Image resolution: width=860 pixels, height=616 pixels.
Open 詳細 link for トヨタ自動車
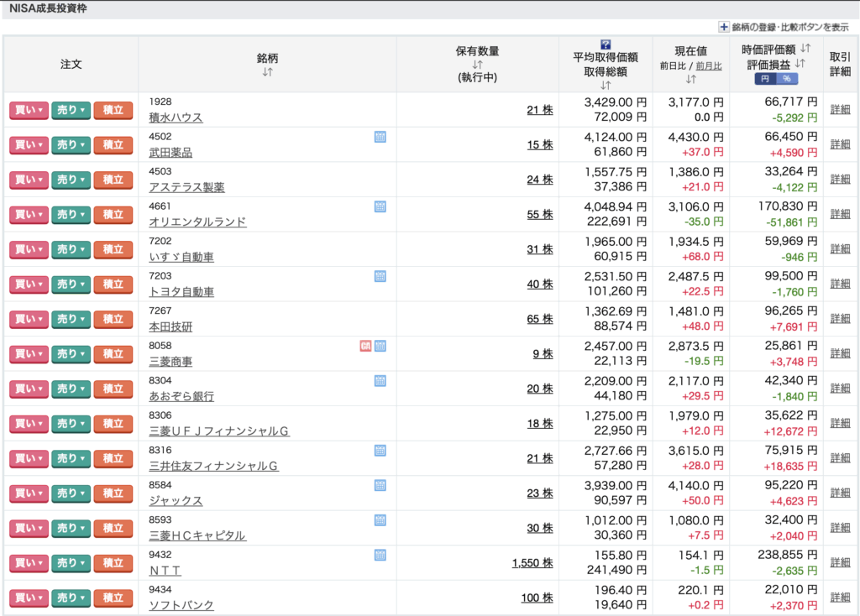point(840,284)
